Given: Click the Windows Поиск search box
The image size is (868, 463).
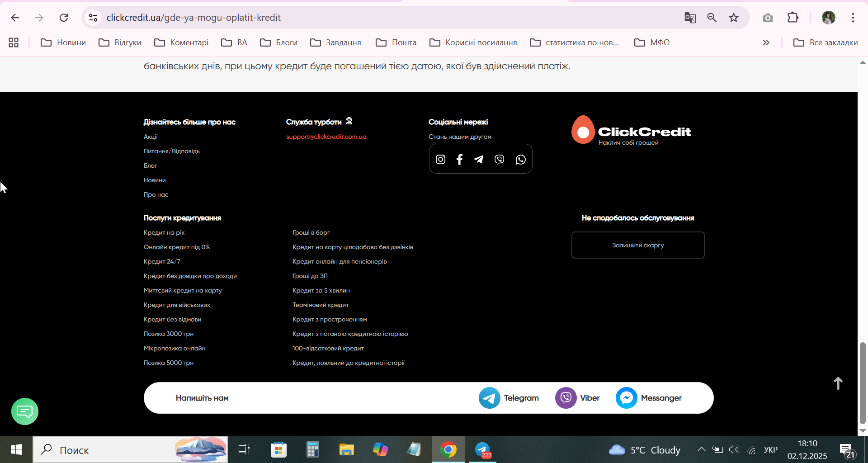Looking at the screenshot, I should pyautogui.click(x=130, y=449).
